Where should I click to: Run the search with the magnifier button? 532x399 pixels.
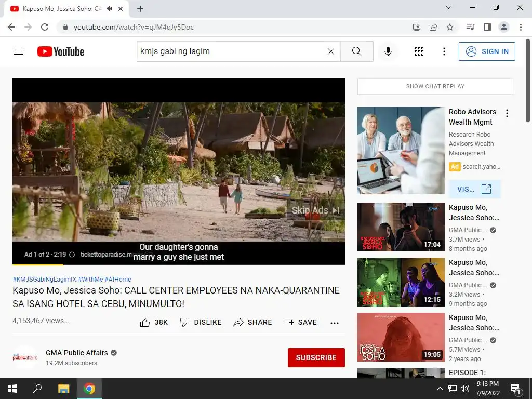point(356,51)
